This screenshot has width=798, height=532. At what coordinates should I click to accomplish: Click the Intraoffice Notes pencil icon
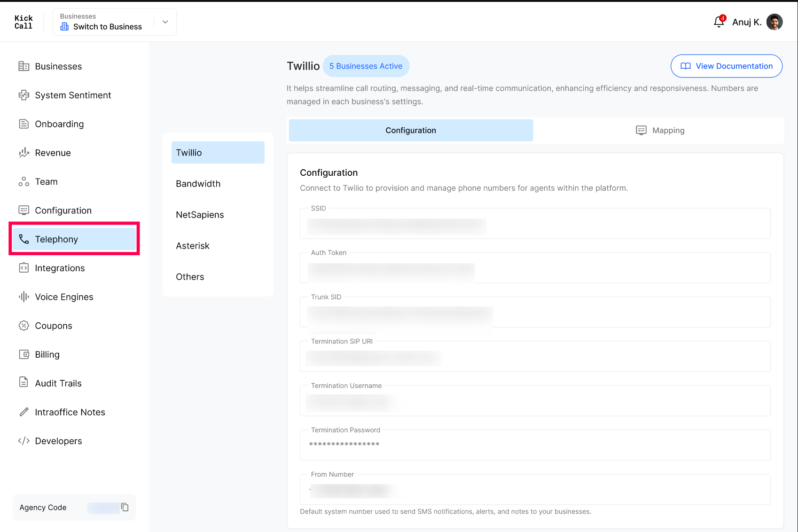coord(23,412)
